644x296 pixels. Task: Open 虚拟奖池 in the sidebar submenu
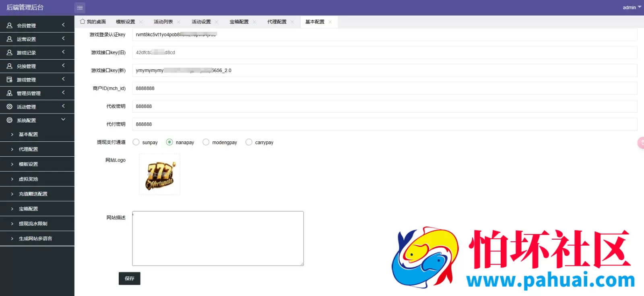[37, 179]
